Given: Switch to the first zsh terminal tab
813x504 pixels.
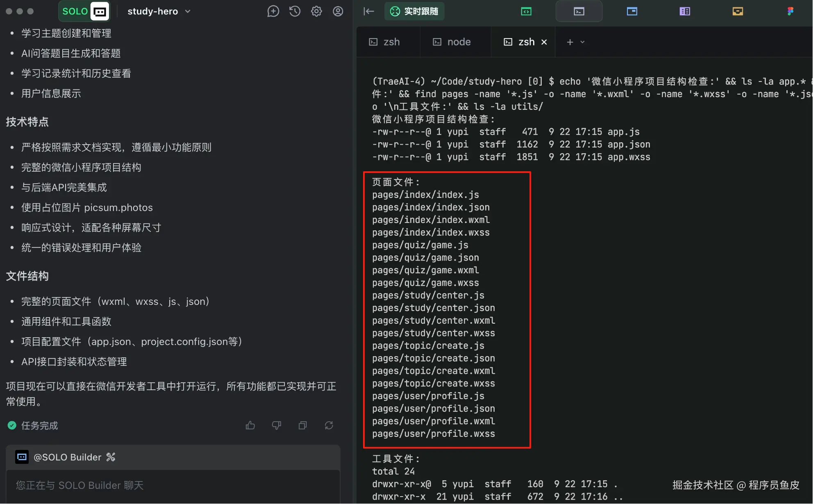Looking at the screenshot, I should [x=385, y=42].
